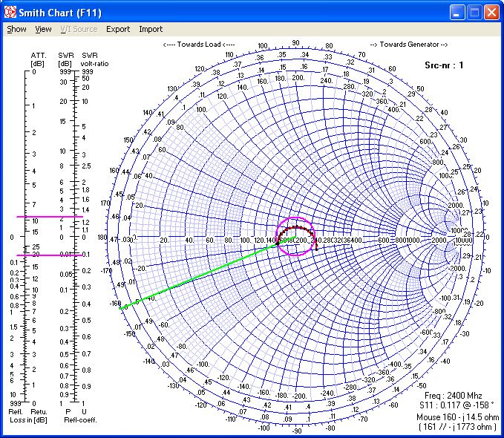The image size is (504, 438).
Task: Click the ATT. [dB] scale header
Action: pos(39,59)
